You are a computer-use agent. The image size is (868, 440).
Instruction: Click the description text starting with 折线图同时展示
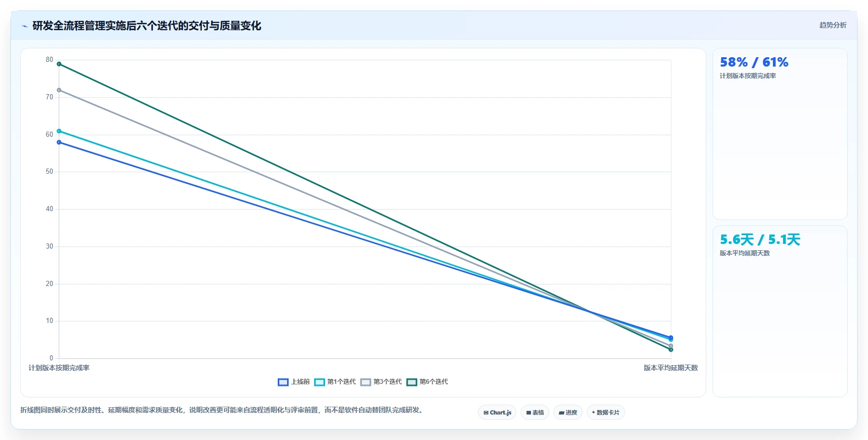(x=223, y=410)
